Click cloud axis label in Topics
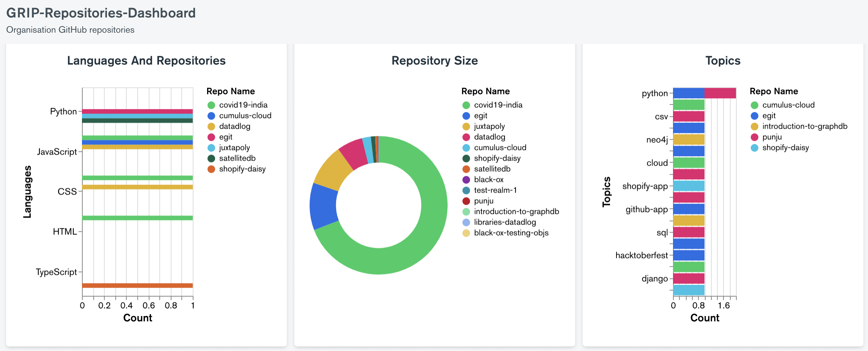The image size is (868, 351). [657, 163]
